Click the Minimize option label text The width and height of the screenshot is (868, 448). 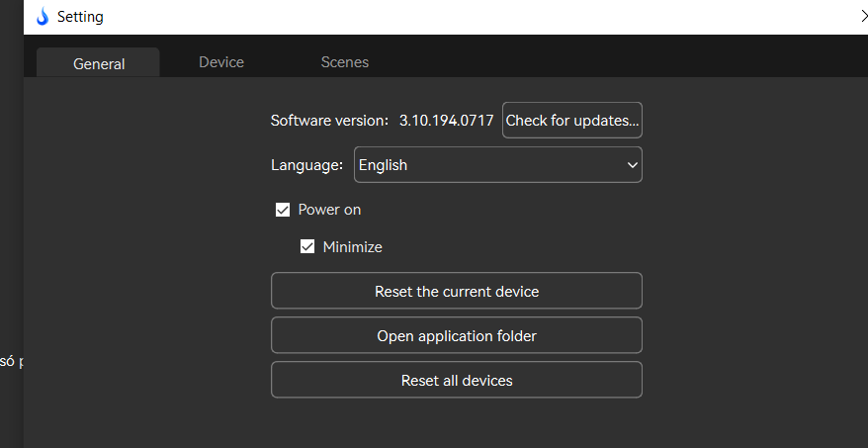352,247
